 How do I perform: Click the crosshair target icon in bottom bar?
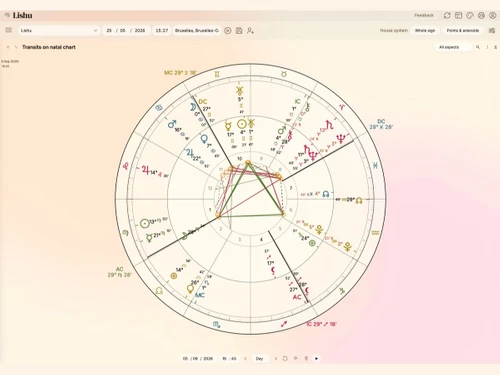(x=295, y=358)
